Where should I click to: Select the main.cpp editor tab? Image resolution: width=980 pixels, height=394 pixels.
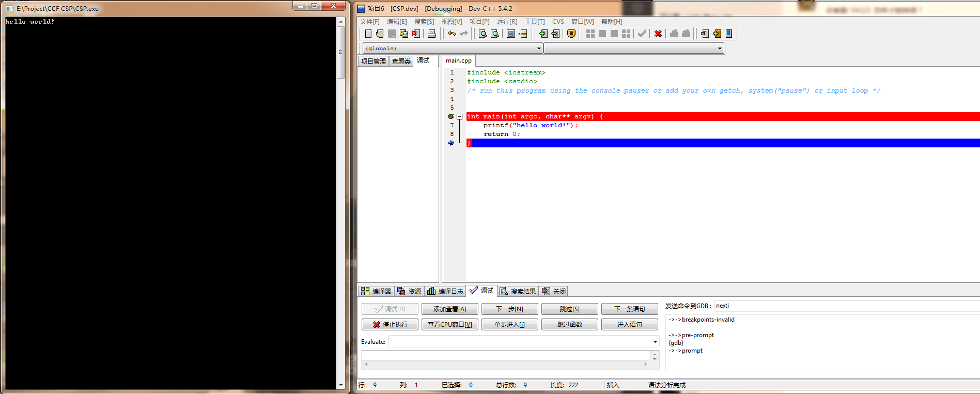coord(459,60)
